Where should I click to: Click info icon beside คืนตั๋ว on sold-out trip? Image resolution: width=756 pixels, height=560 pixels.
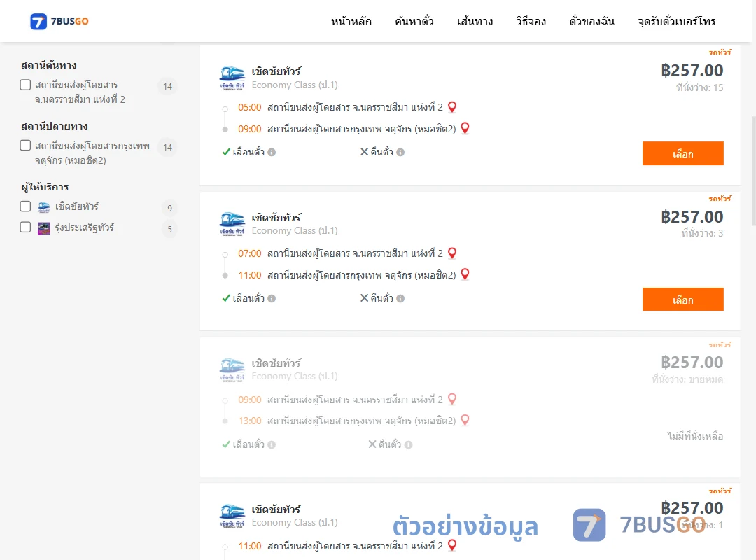[408, 444]
